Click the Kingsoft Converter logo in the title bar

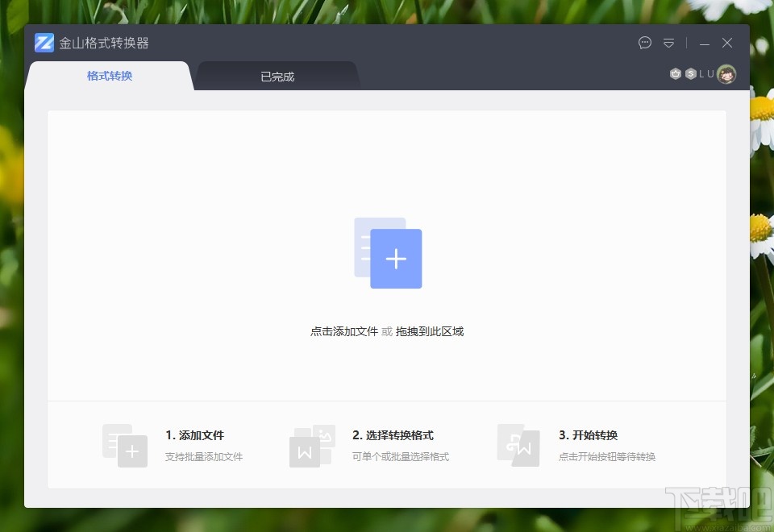pyautogui.click(x=44, y=43)
